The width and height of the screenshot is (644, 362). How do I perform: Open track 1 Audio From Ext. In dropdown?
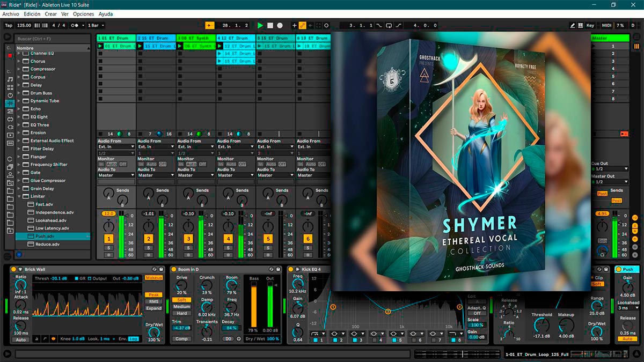click(116, 146)
